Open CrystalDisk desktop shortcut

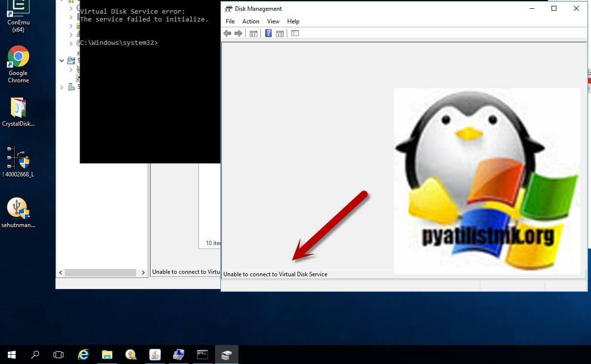tap(18, 112)
